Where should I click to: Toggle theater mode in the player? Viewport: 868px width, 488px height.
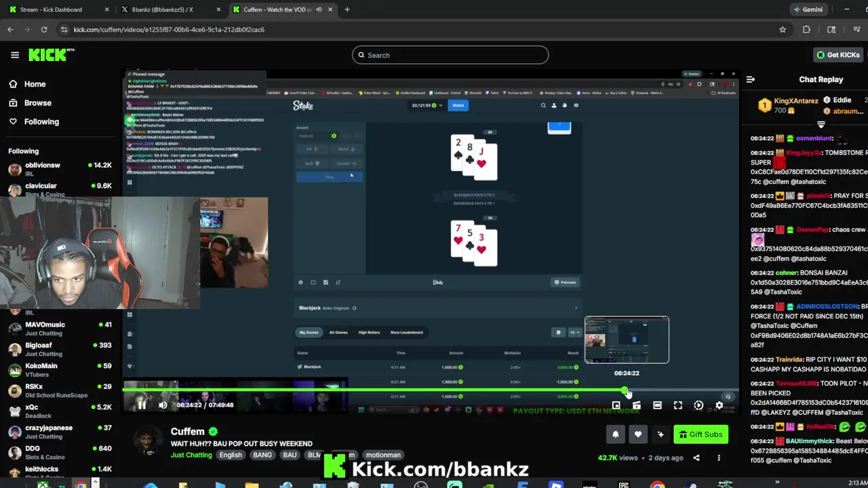coord(657,405)
